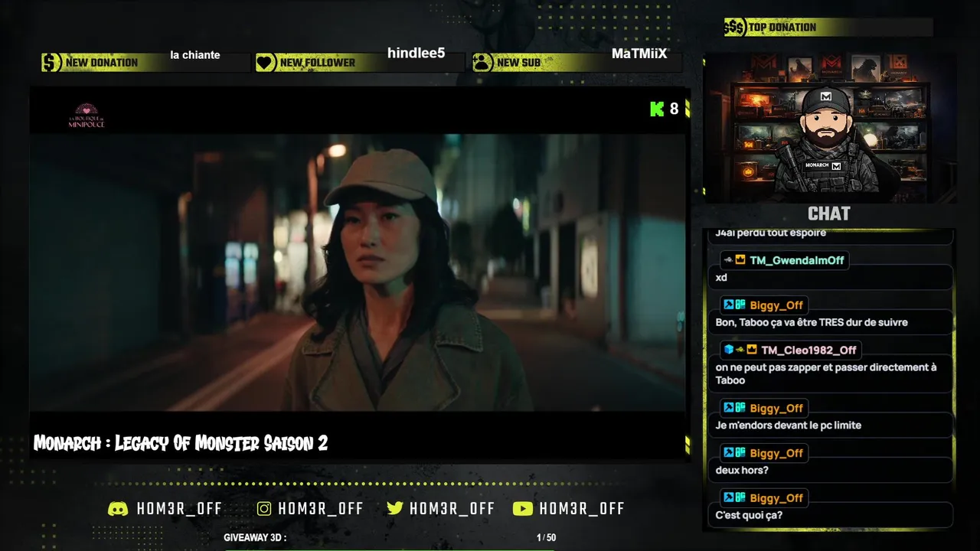The height and width of the screenshot is (551, 980).
Task: Click crown badge next to TM_GwendalmOff
Action: coord(740,260)
